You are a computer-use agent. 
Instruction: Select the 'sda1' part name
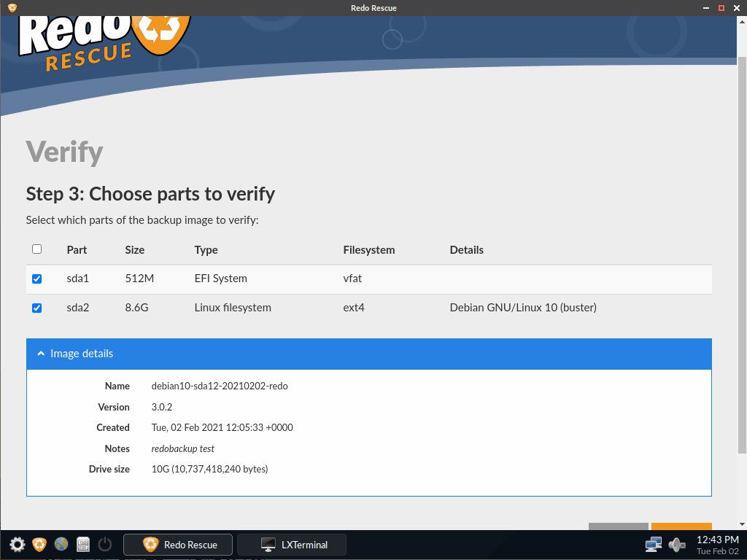(x=77, y=279)
